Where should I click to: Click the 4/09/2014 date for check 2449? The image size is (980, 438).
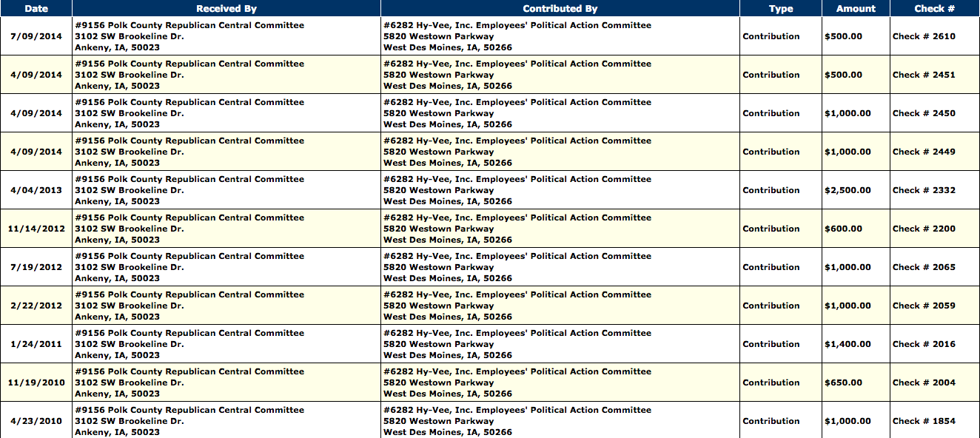pyautogui.click(x=36, y=152)
